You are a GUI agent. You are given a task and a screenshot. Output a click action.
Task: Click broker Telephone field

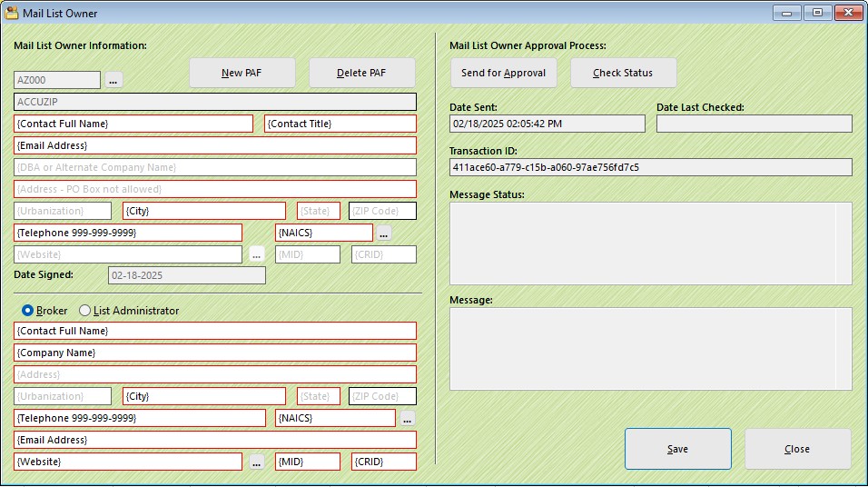point(140,418)
